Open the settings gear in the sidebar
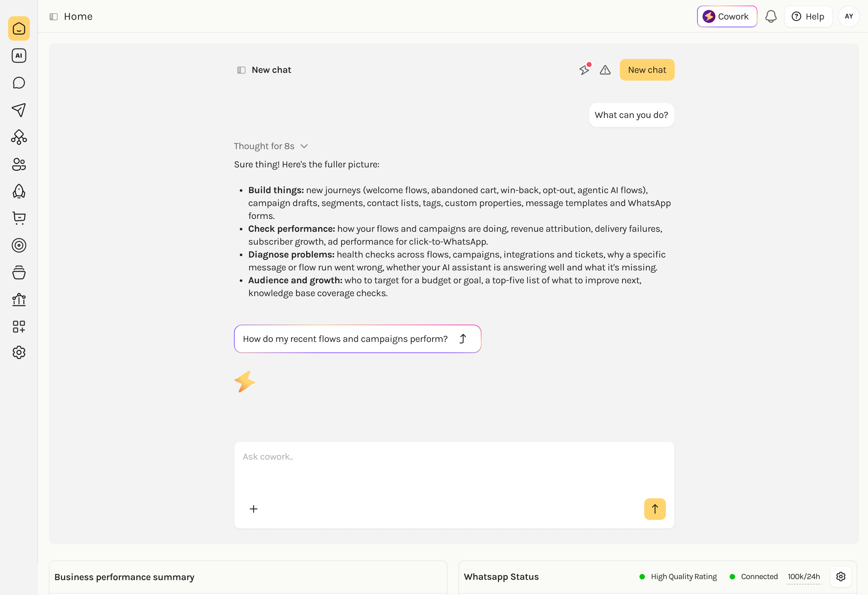This screenshot has height=595, width=868. (x=19, y=352)
